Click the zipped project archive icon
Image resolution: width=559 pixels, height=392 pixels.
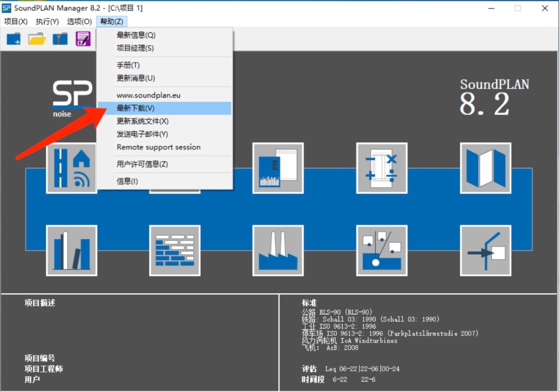tap(60, 39)
